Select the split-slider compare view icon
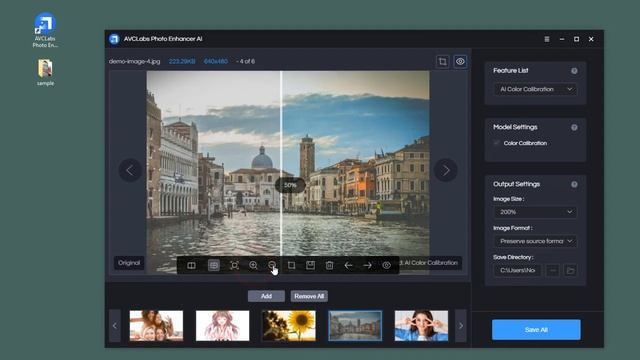640x360 pixels. (x=213, y=265)
